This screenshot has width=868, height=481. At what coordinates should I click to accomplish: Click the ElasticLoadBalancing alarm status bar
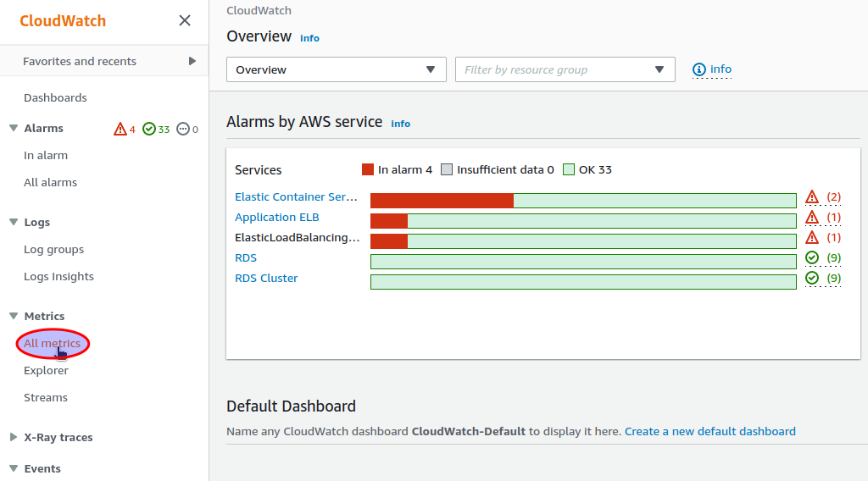point(583,241)
